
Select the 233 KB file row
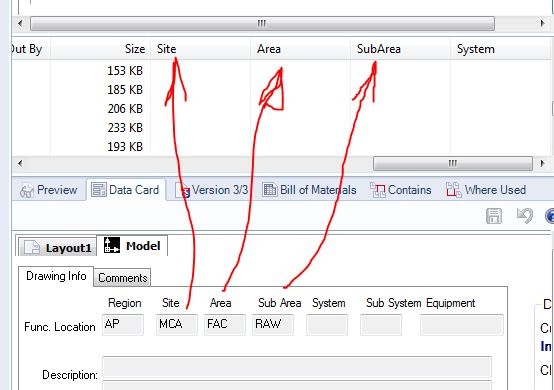(281, 128)
